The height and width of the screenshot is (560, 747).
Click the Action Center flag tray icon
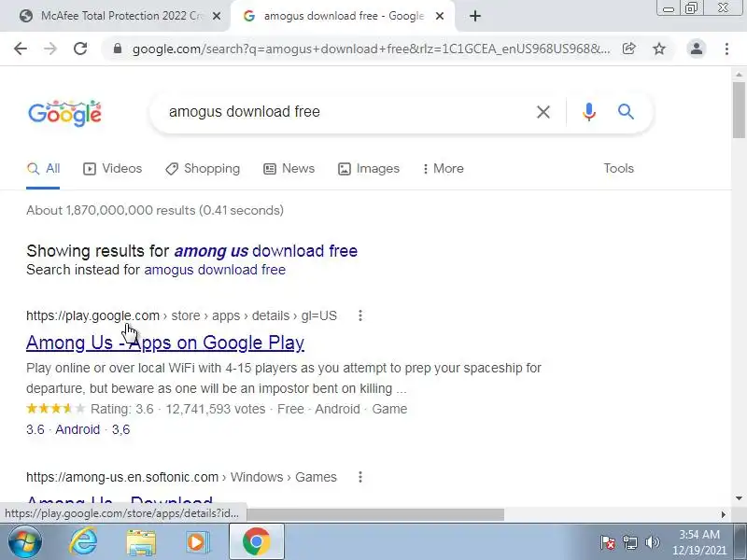[x=608, y=542]
